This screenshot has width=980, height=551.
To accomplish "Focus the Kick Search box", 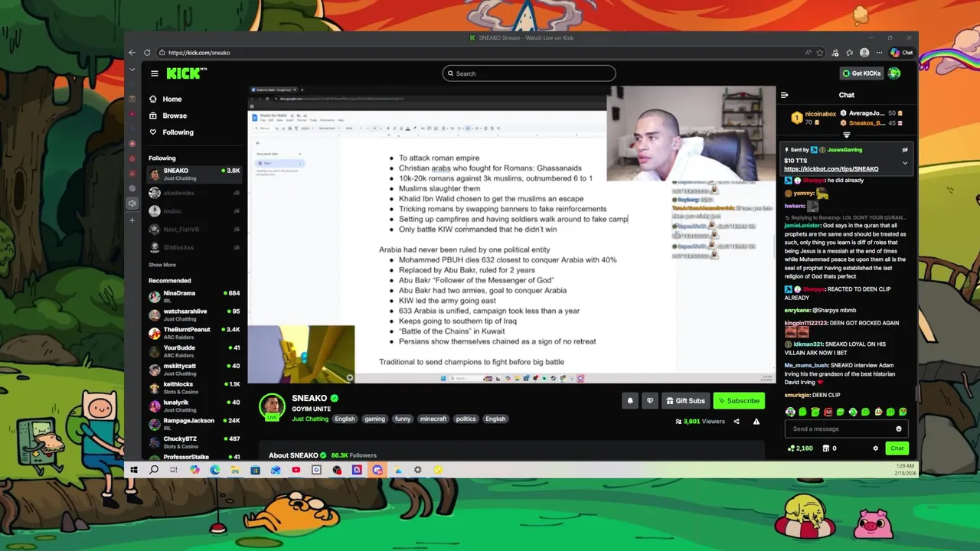I will [529, 73].
